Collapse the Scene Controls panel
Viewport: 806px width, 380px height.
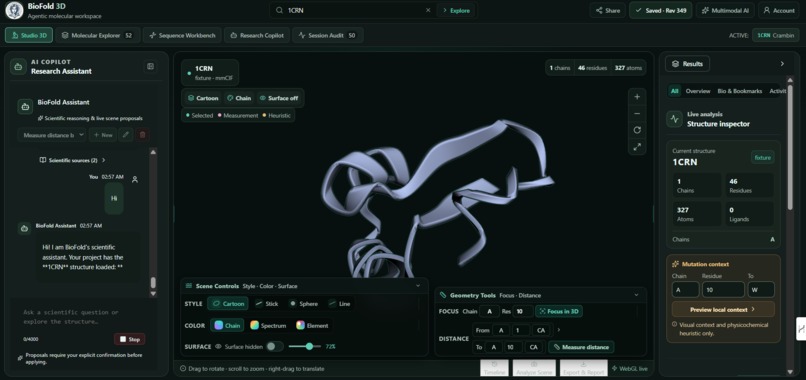[417, 286]
